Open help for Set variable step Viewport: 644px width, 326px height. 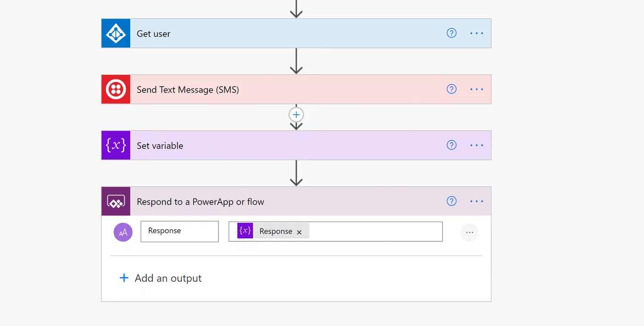click(452, 146)
